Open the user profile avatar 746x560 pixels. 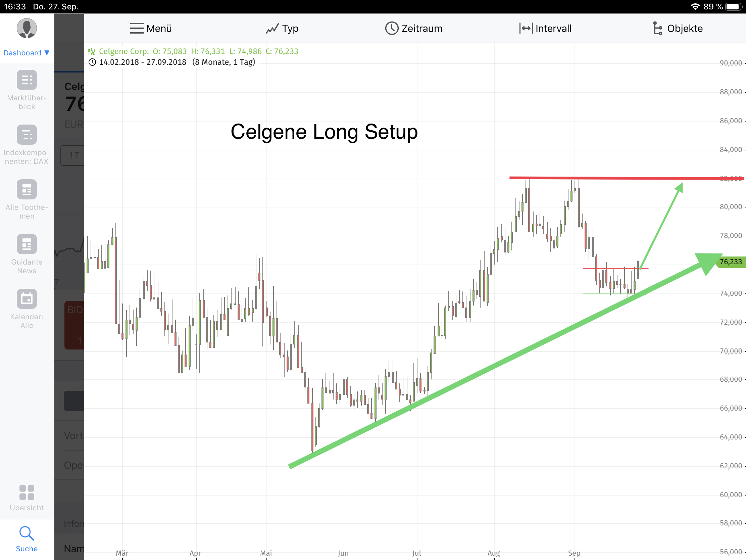27,28
